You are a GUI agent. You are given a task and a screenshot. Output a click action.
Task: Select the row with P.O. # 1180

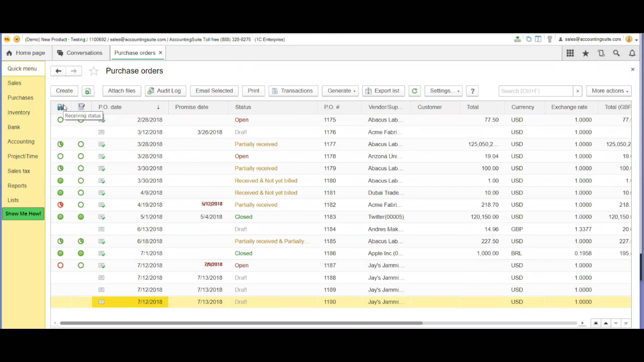click(x=341, y=181)
